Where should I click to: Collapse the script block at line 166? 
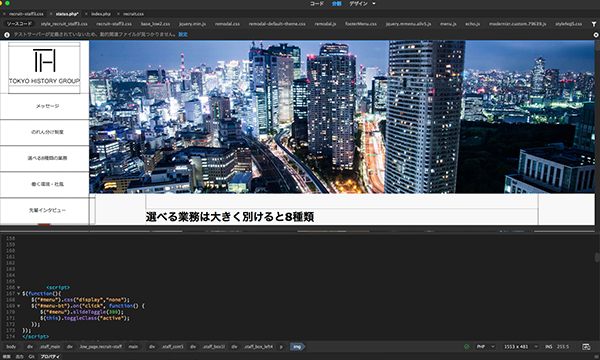[x=18, y=287]
